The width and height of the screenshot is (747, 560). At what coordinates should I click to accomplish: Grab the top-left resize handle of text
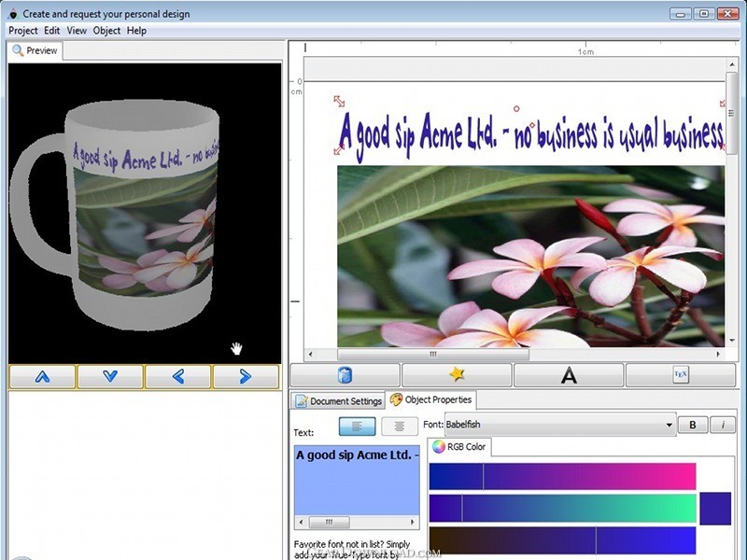[x=339, y=101]
